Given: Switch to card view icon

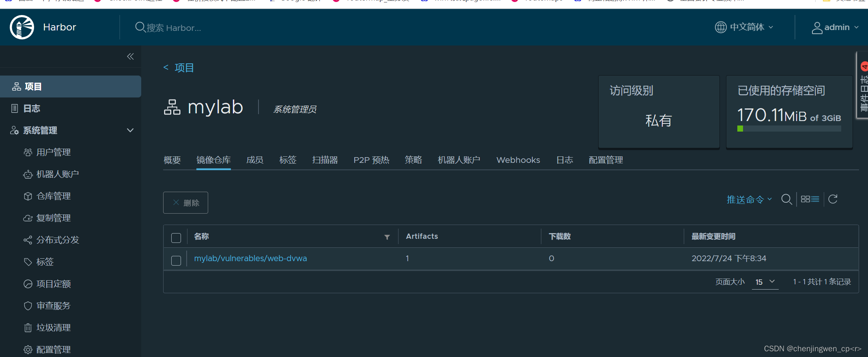Looking at the screenshot, I should click(x=805, y=199).
